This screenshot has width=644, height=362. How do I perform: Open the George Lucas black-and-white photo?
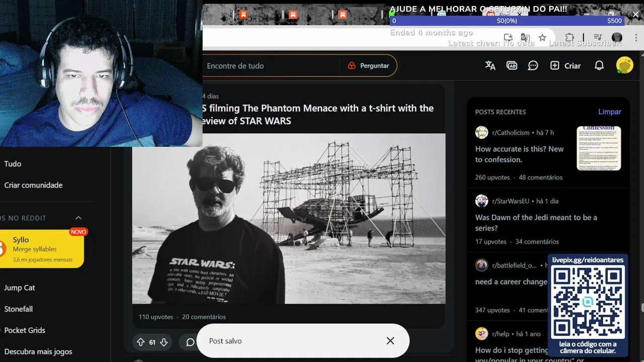pyautogui.click(x=289, y=218)
